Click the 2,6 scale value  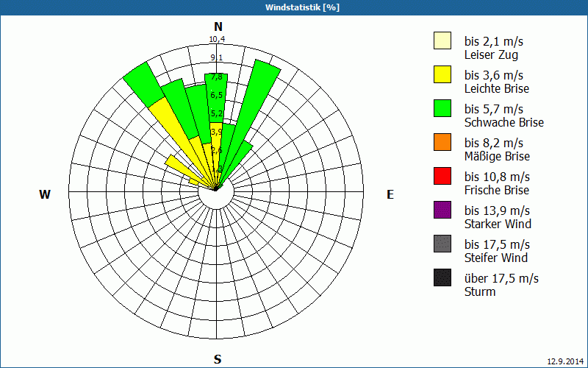tap(216, 150)
